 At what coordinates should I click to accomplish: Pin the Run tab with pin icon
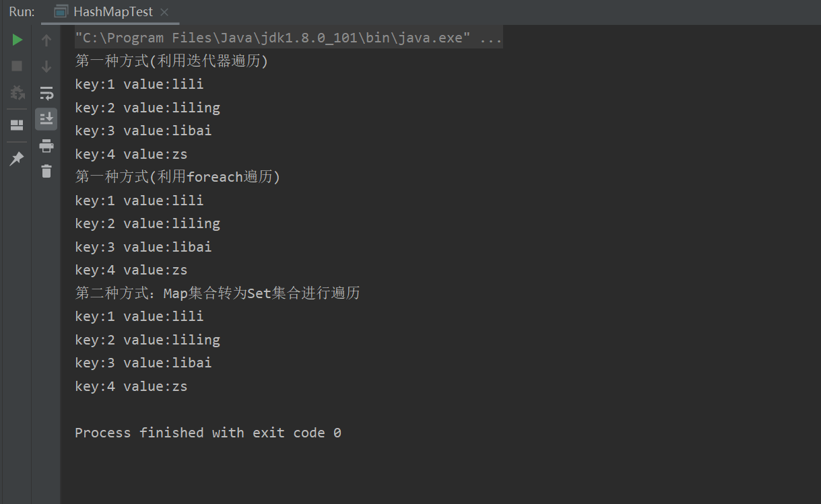17,159
